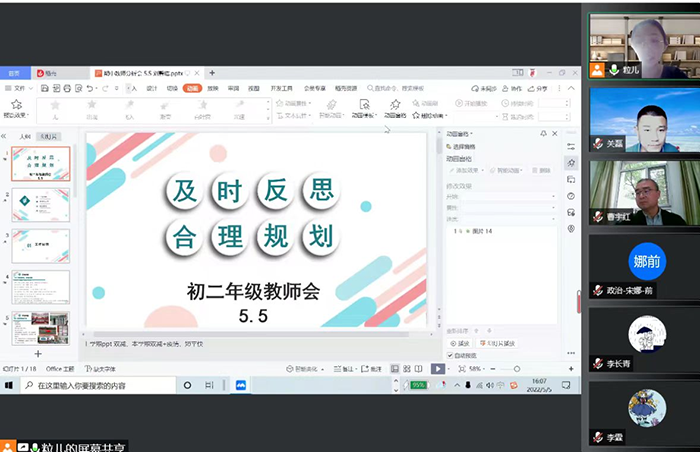Click the Cortana circle icon on taskbar

click(x=188, y=385)
